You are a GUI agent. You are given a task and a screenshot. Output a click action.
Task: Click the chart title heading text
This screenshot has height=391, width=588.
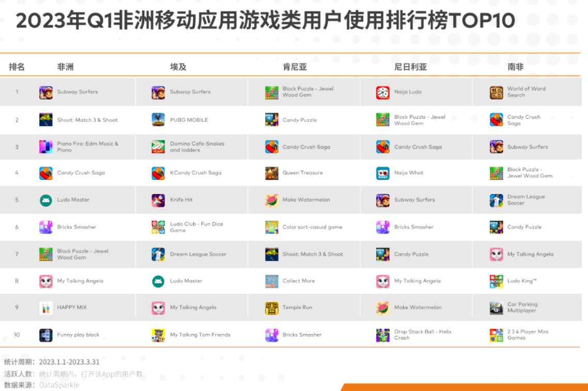[266, 21]
